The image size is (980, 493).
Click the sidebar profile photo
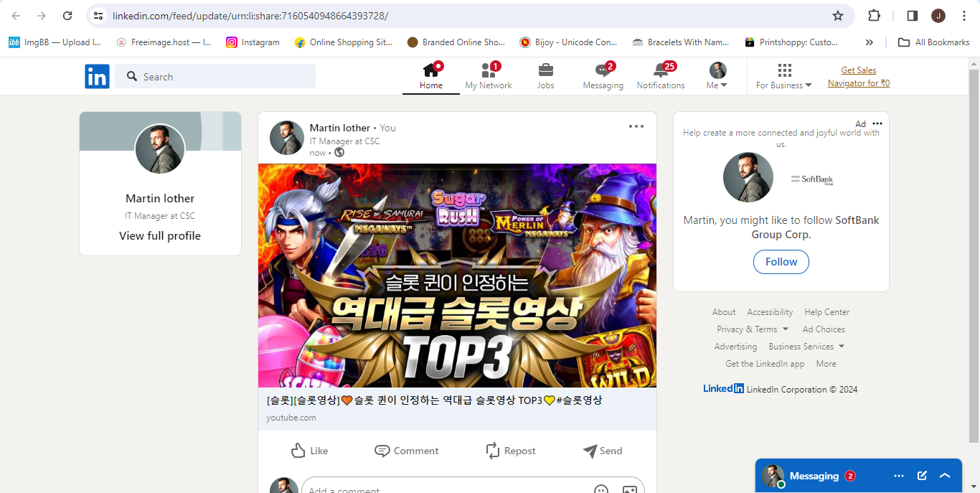[160, 149]
